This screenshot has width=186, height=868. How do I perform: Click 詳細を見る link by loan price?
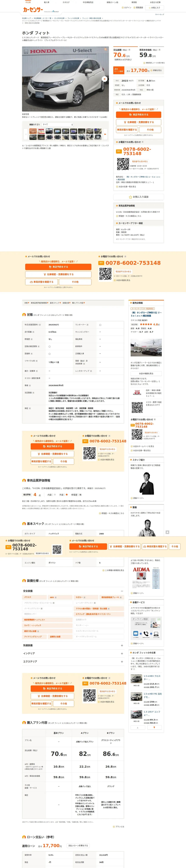pyautogui.click(x=156, y=70)
